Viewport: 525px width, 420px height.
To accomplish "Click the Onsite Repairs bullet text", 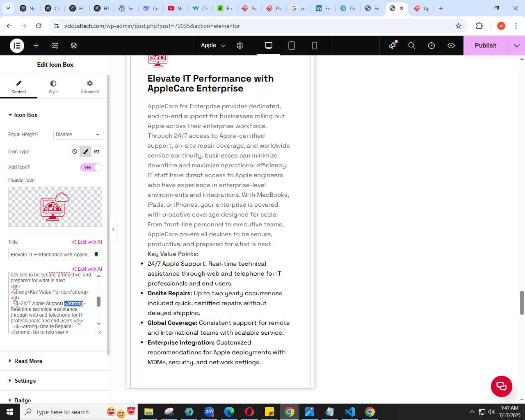I will [x=215, y=303].
